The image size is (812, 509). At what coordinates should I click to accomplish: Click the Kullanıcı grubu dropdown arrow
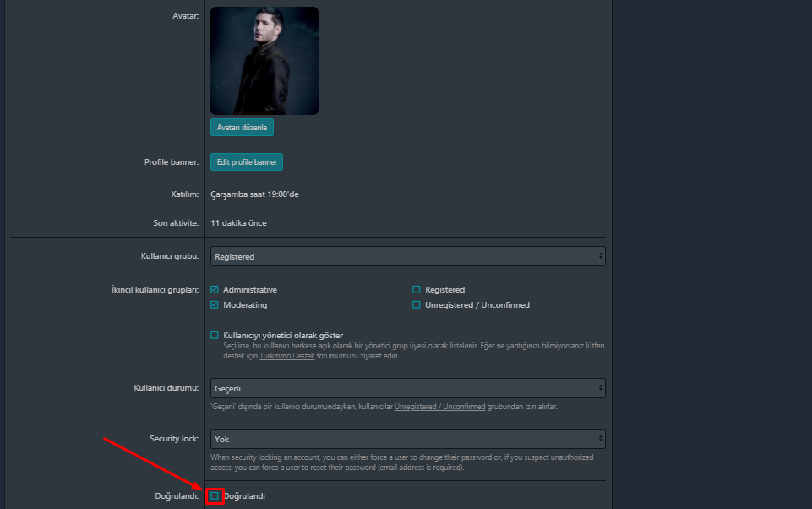click(x=600, y=256)
